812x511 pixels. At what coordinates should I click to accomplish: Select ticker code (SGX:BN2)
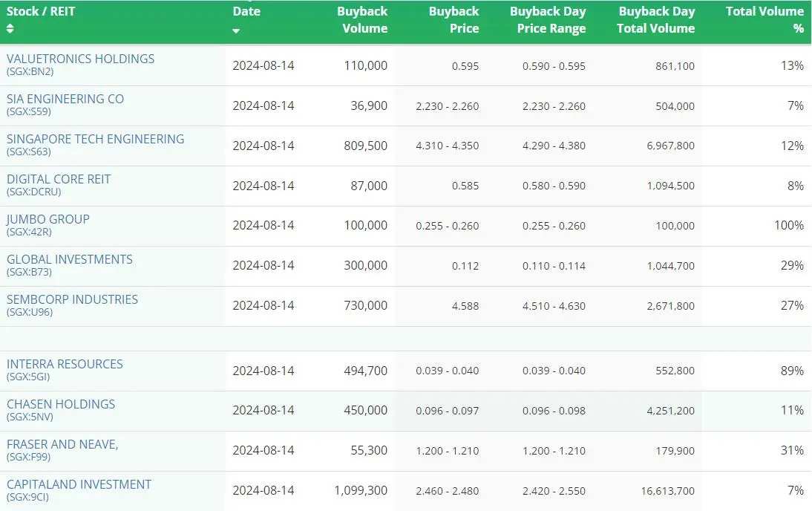[30, 71]
